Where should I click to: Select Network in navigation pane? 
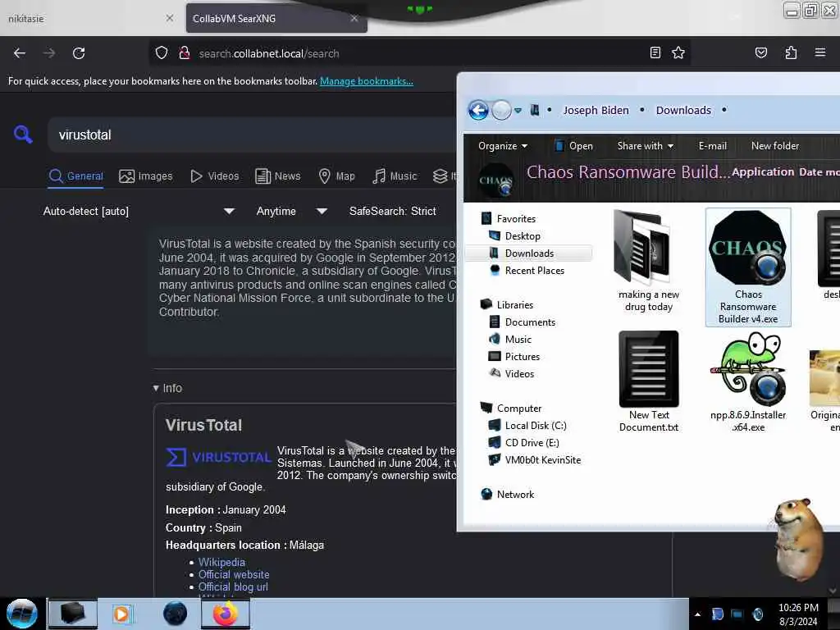(x=515, y=494)
